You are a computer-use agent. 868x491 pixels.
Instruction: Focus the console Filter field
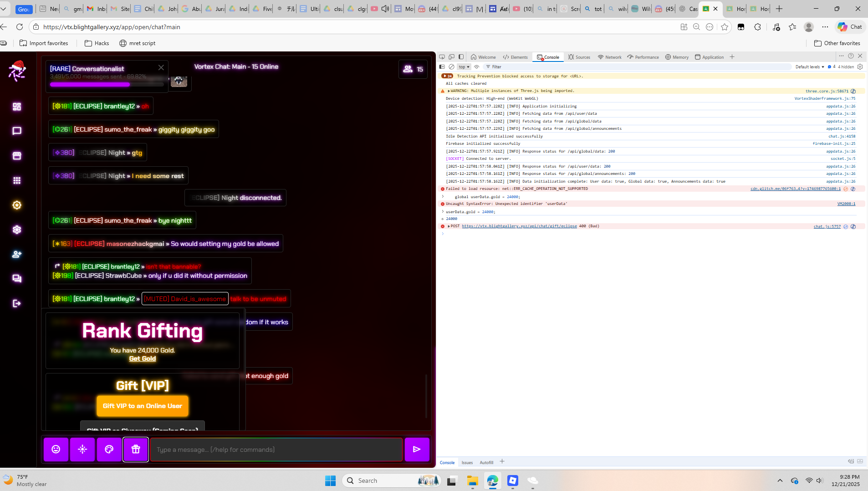(638, 67)
